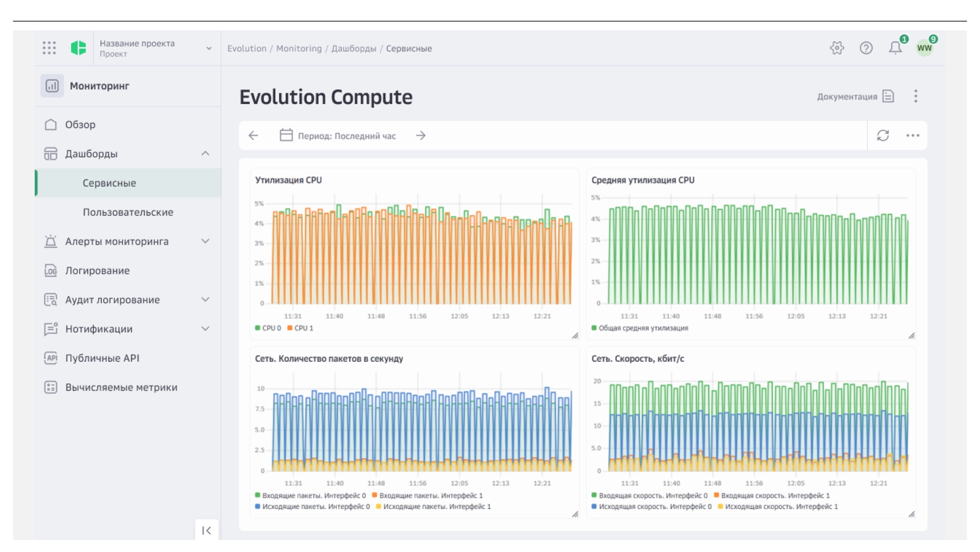Click resize handle of Сеть. Количество пакетов panel
This screenshot has width=980, height=552.
(x=575, y=515)
